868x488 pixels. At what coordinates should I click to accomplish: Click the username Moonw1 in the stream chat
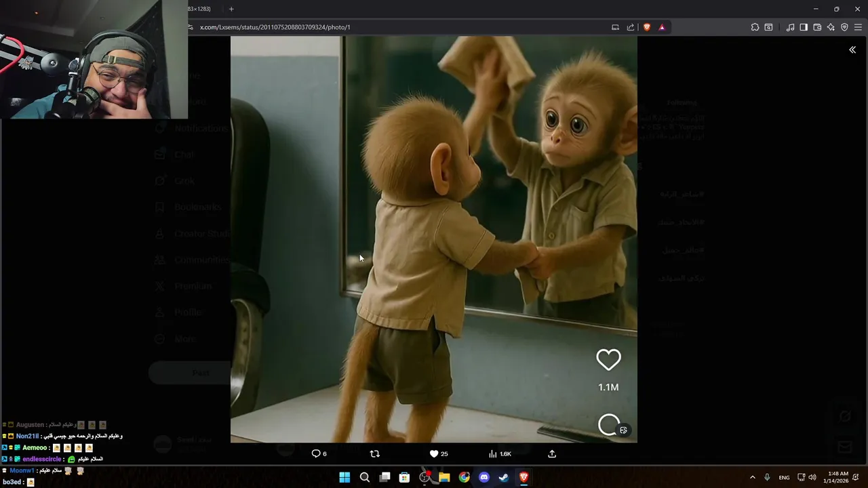22,470
